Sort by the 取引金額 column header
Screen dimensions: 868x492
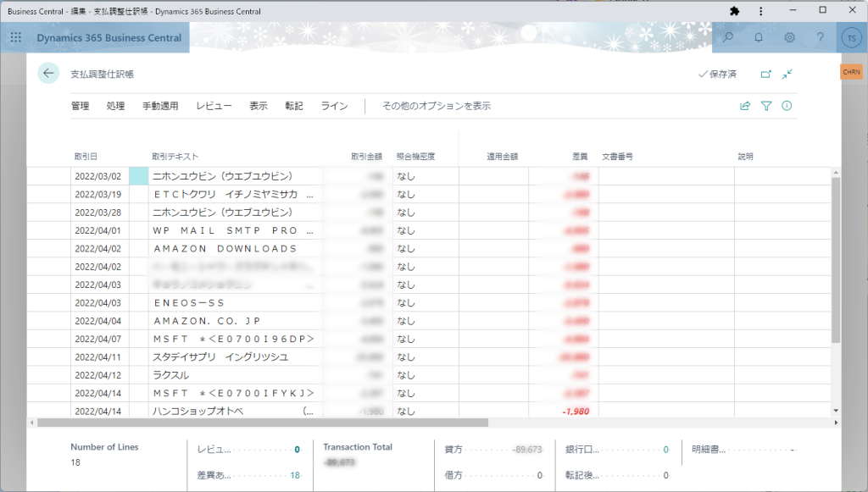point(366,157)
